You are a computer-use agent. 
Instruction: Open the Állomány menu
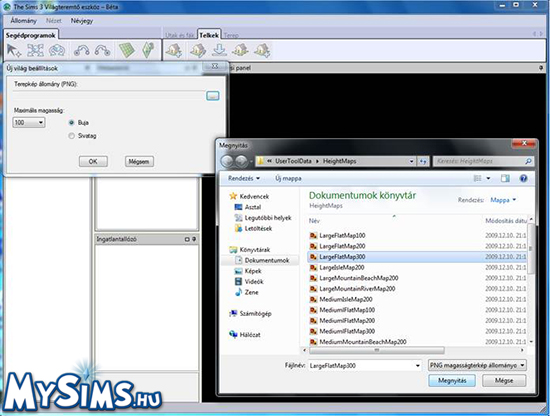23,21
